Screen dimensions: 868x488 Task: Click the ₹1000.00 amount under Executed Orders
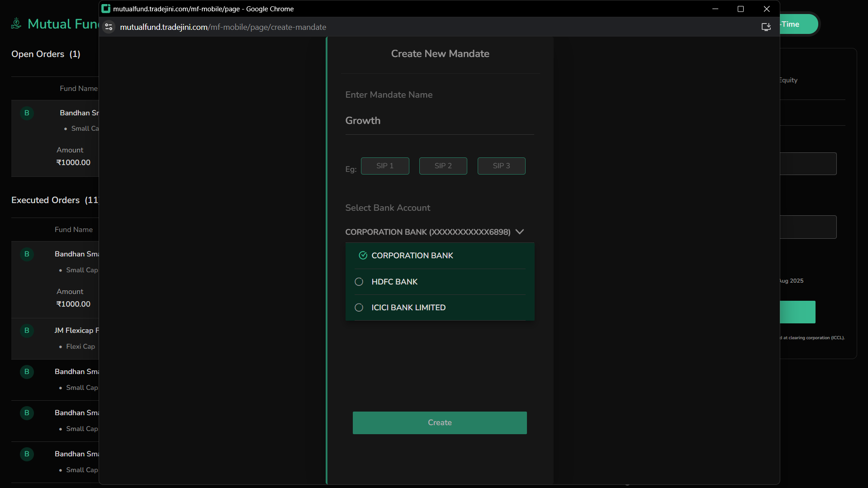click(x=73, y=304)
